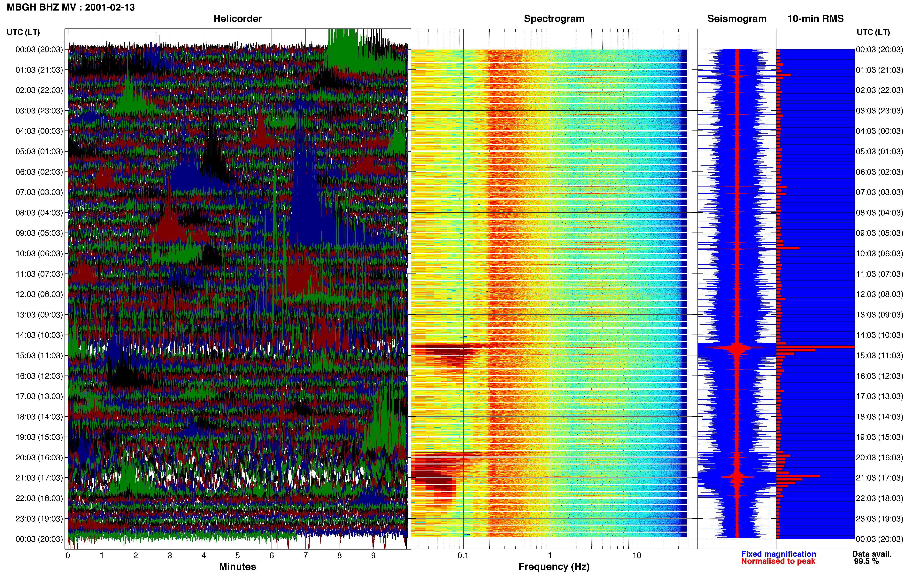Image resolution: width=924 pixels, height=578 pixels.
Task: Click the seismogram peak near 21:03
Action: (x=737, y=477)
